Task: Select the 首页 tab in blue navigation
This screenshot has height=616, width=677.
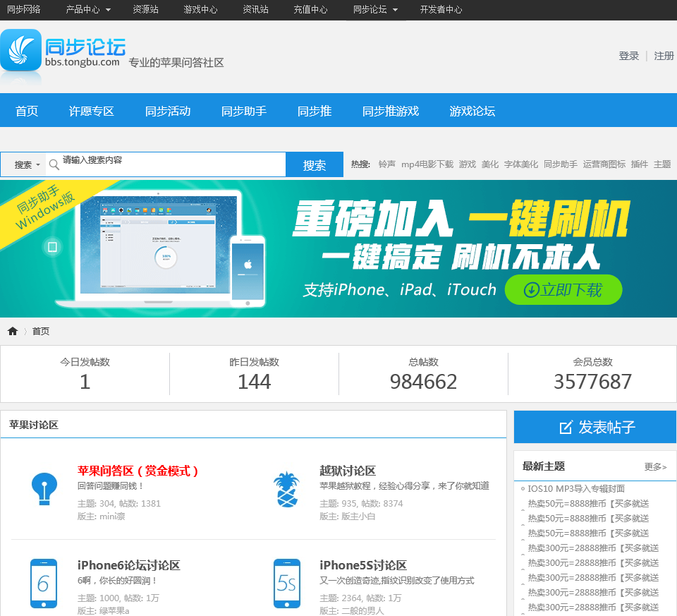Action: 27,111
